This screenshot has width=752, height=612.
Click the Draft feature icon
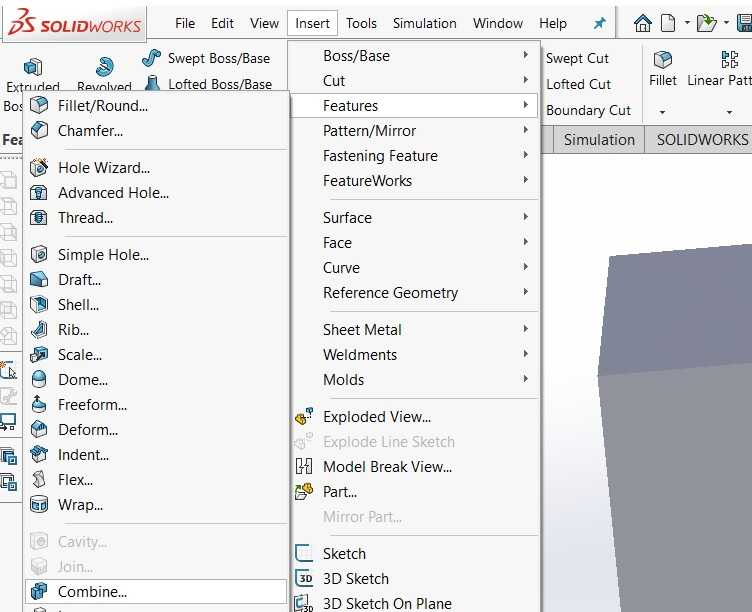[x=39, y=279]
